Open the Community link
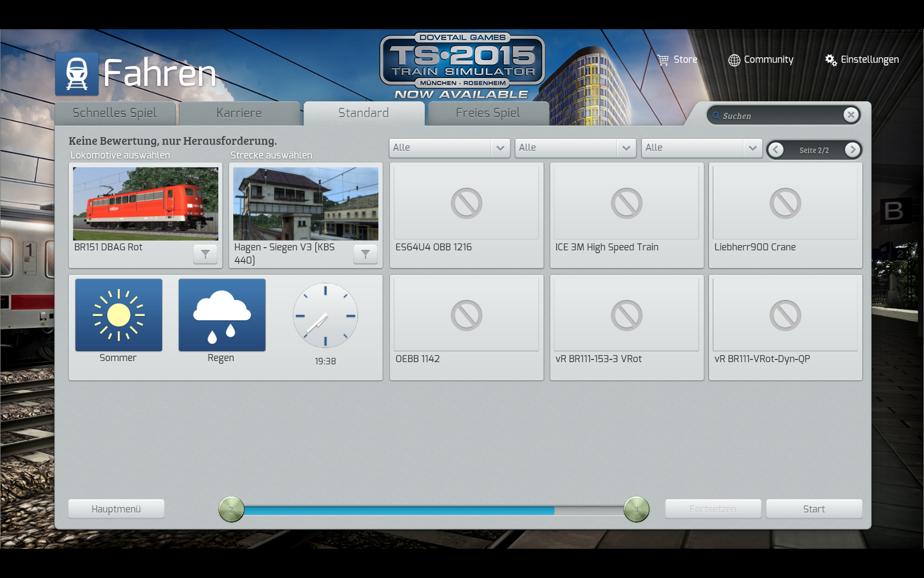The height and width of the screenshot is (578, 924). pos(768,59)
